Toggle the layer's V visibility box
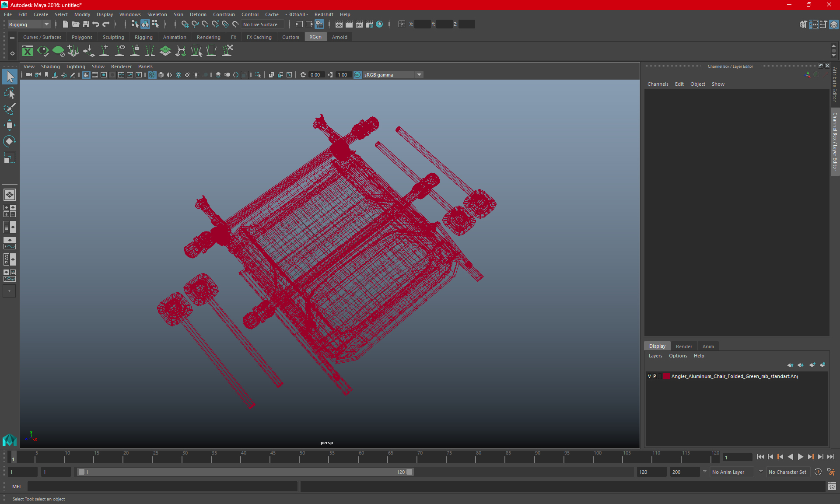This screenshot has height=504, width=840. (x=649, y=376)
